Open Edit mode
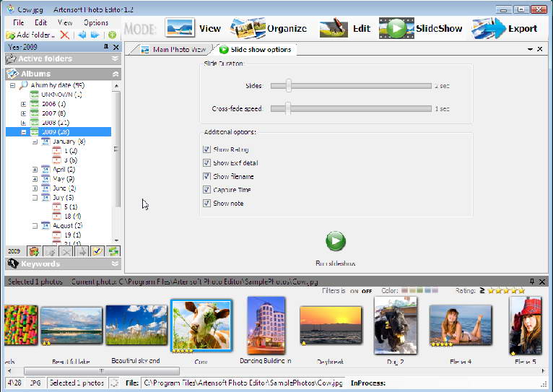Viewport: 553px width, 392px height. pyautogui.click(x=345, y=29)
